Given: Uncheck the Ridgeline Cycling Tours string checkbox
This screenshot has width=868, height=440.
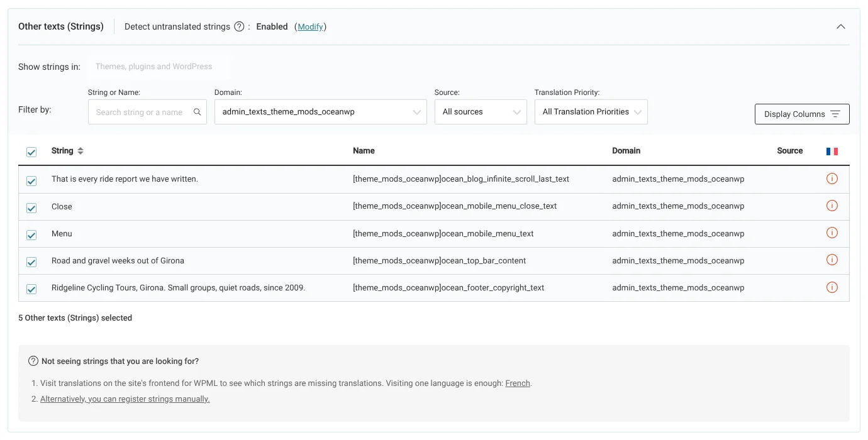Looking at the screenshot, I should [31, 289].
